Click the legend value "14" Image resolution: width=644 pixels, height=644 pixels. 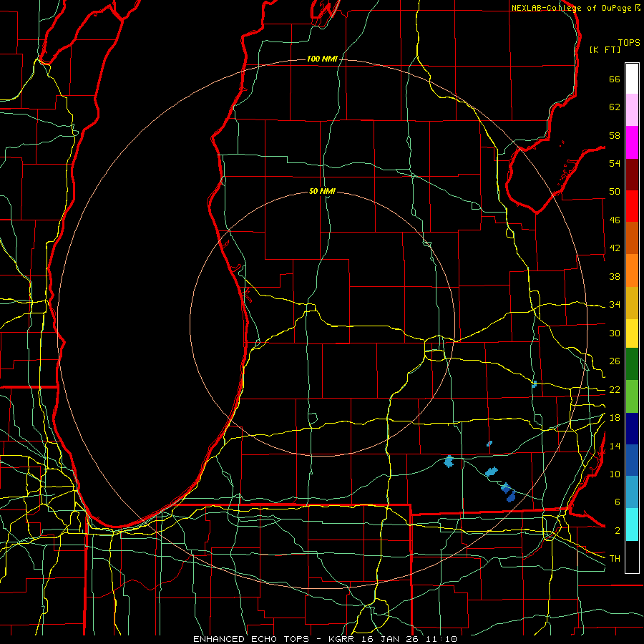[615, 446]
